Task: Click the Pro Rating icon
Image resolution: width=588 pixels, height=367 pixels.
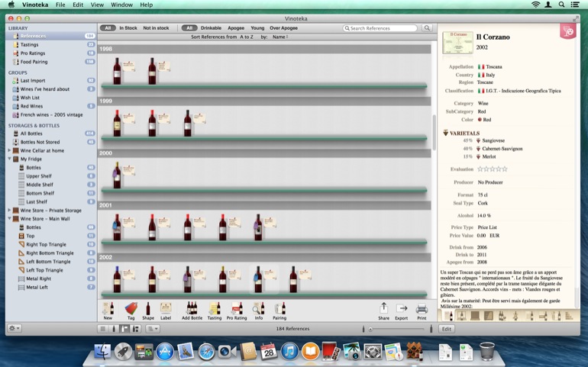Action: point(237,308)
